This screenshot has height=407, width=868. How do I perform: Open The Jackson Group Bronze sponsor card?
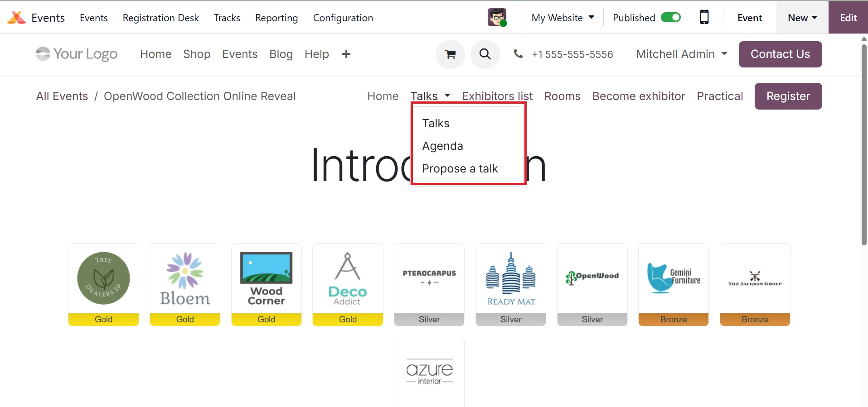coord(755,285)
